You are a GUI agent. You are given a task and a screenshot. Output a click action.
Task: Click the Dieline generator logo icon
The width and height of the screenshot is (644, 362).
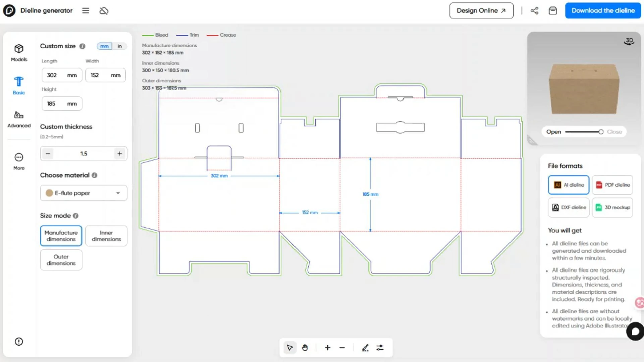tap(9, 11)
